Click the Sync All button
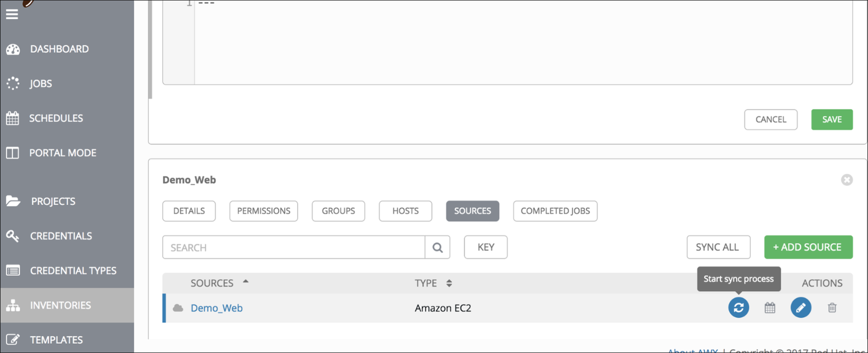 coord(718,247)
